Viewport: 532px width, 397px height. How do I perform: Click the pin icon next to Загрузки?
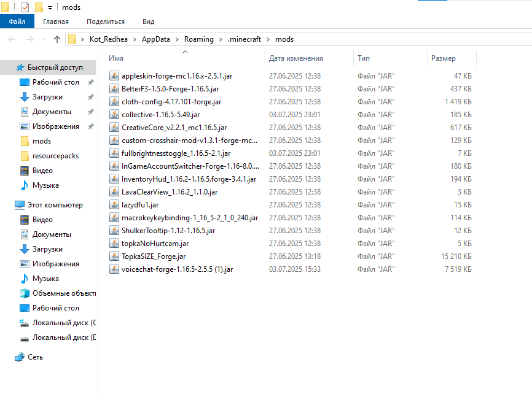90,97
